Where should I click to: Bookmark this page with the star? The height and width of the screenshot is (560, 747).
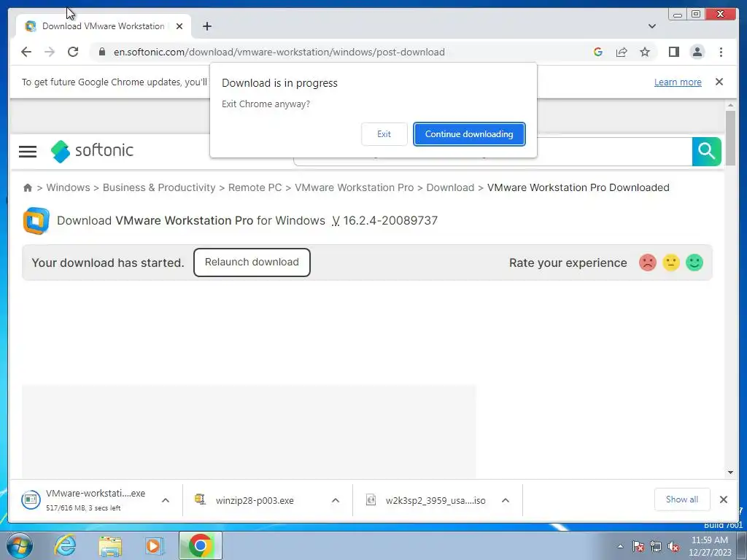pyautogui.click(x=645, y=52)
